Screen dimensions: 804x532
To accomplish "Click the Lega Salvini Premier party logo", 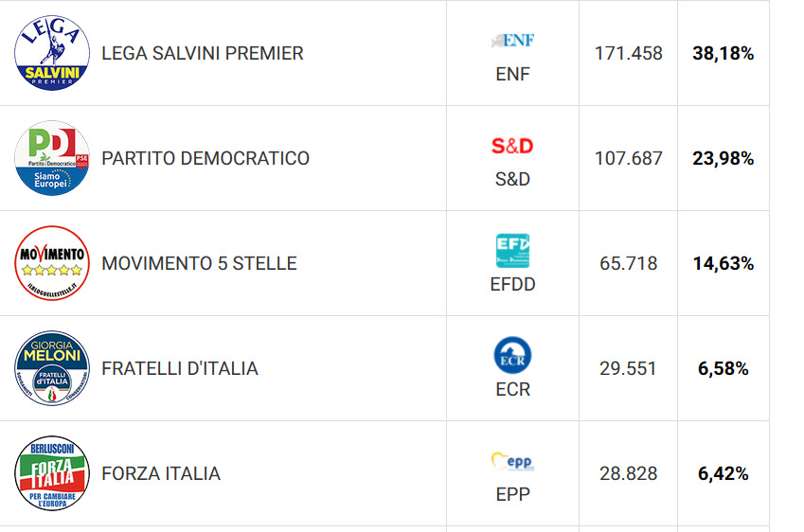I will [52, 53].
